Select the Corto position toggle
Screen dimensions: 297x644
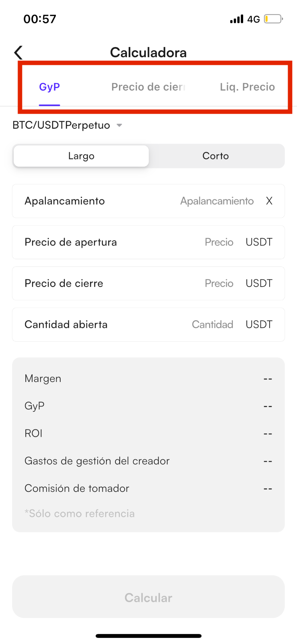(216, 156)
